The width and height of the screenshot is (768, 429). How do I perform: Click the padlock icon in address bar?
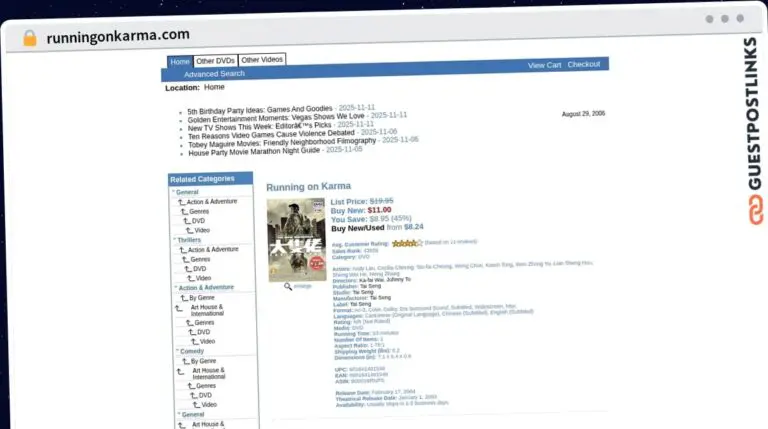tap(30, 38)
